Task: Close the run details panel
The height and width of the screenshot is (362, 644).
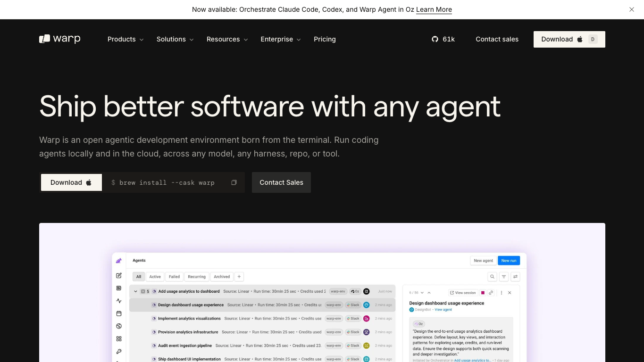Action: coord(510,293)
